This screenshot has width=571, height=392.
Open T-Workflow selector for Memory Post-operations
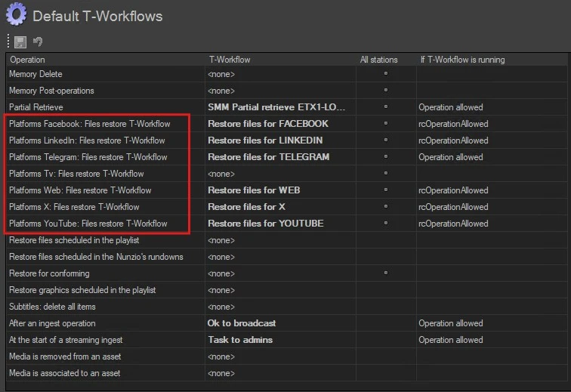pos(279,91)
